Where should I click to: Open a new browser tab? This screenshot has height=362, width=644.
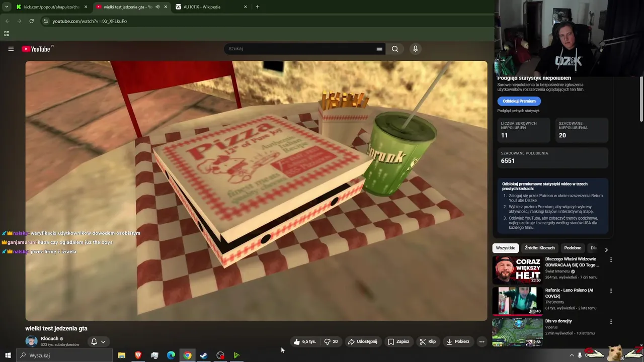tap(258, 7)
